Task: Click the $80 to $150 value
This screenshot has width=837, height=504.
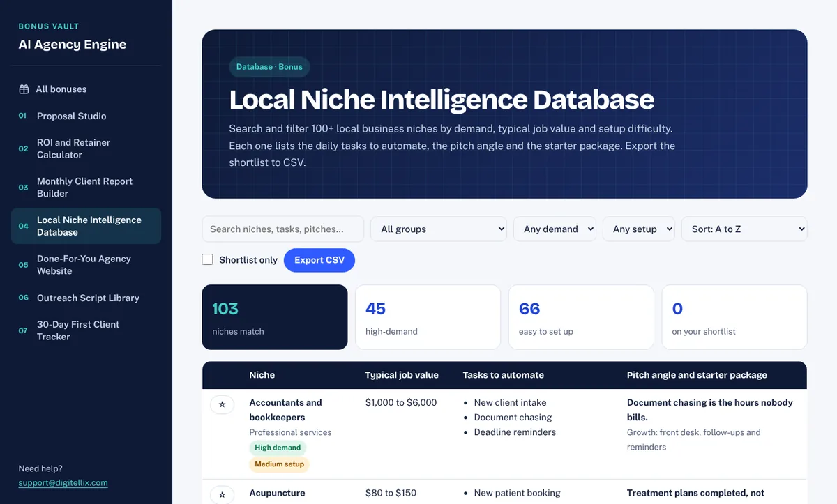Action: coord(391,493)
